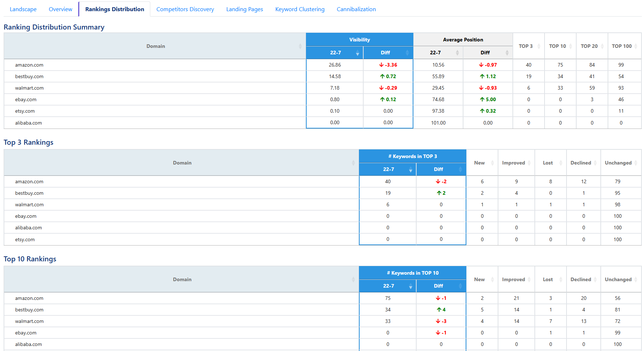
Task: Open the Competitors Discovery tab
Action: [185, 9]
